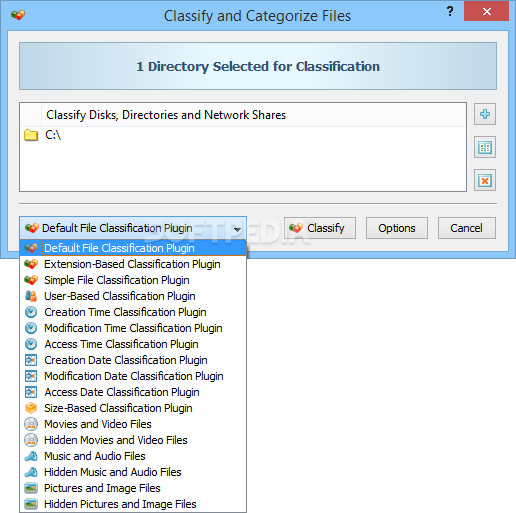Click the Classify button
The height and width of the screenshot is (513, 516).
(x=320, y=228)
